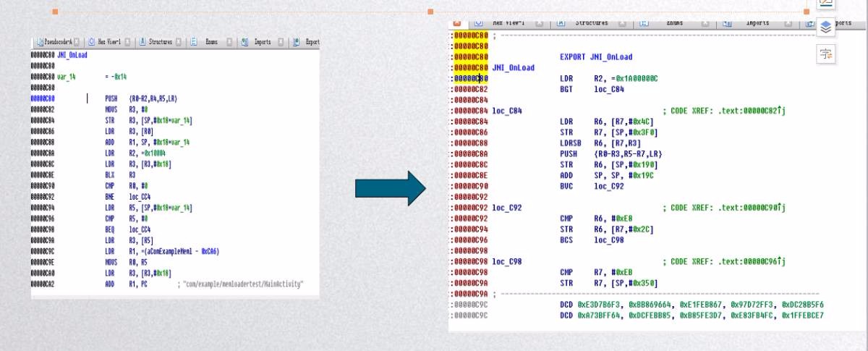Follow loc_C92 operand in BVC instruction
Image resolution: width=868 pixels, height=351 pixels.
point(609,187)
